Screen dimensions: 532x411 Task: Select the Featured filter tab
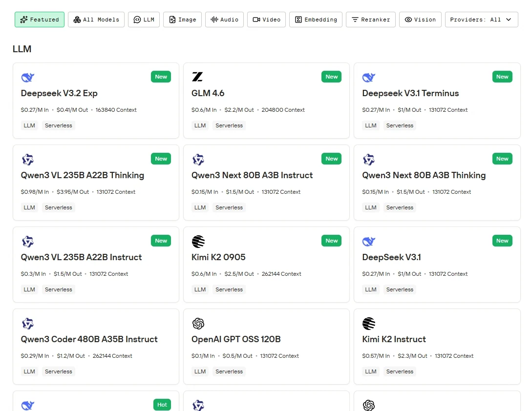coord(40,20)
